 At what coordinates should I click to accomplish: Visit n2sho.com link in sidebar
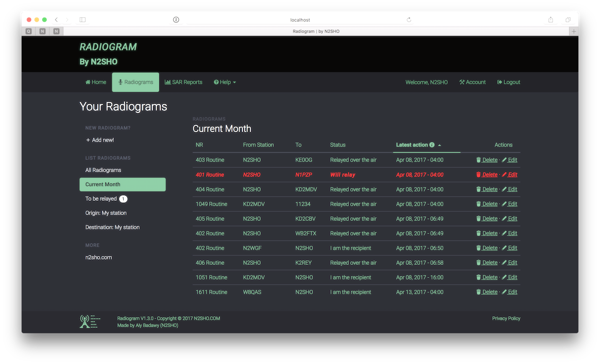tap(99, 257)
